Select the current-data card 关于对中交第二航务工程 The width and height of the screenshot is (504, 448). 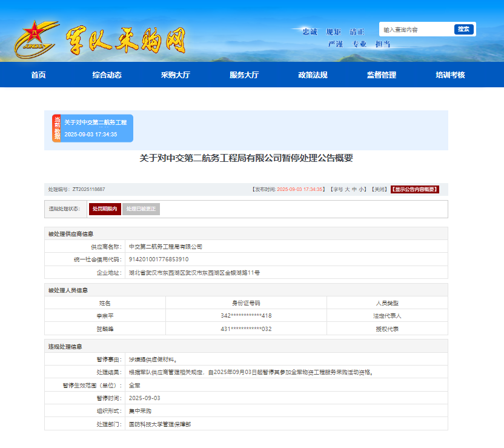(93, 129)
